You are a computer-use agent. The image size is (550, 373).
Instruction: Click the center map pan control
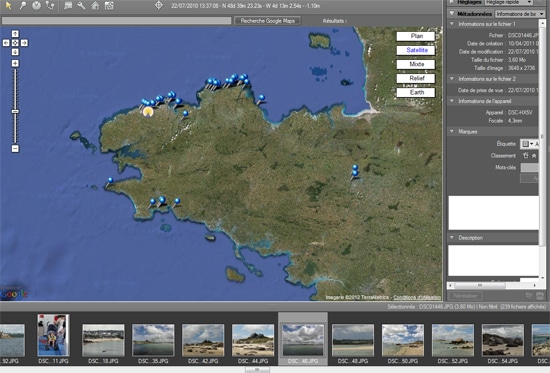pyautogui.click(x=15, y=43)
